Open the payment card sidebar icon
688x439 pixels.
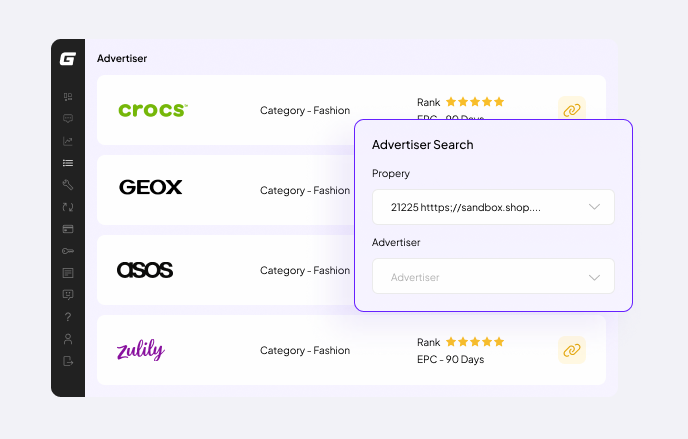pos(68,229)
